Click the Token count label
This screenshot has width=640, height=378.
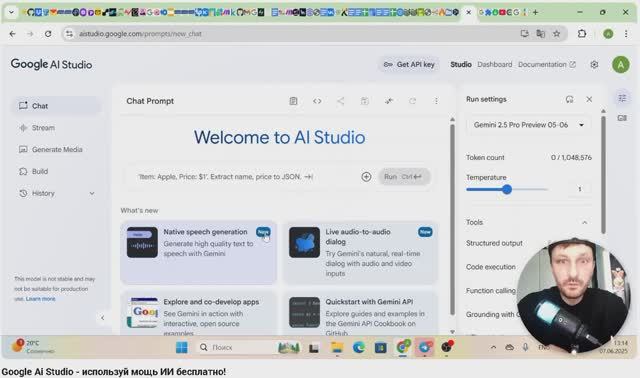click(485, 158)
